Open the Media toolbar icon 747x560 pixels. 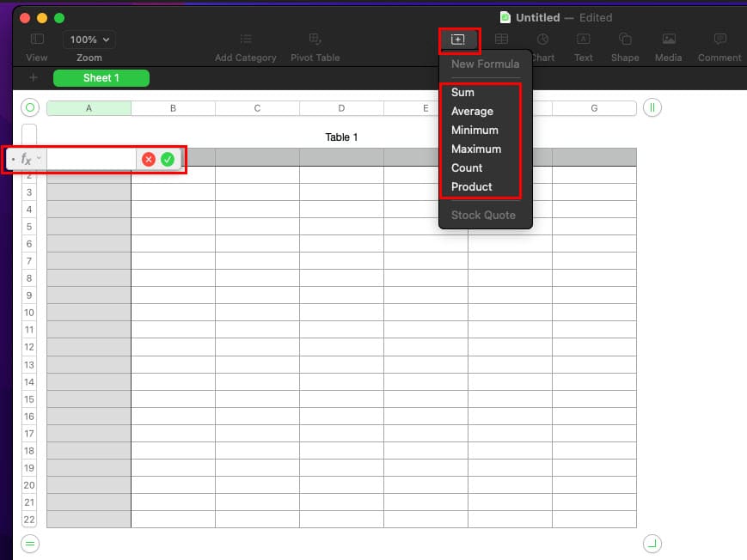coord(669,39)
